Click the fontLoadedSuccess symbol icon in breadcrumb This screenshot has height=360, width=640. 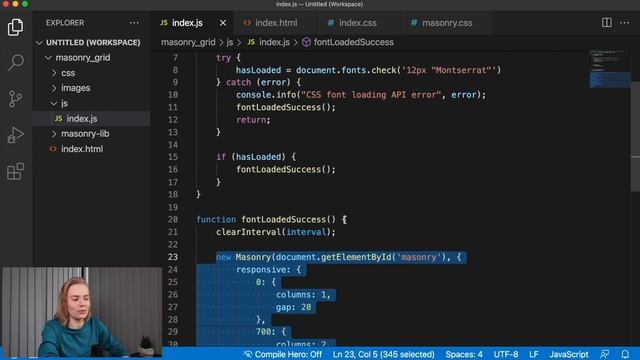click(x=306, y=42)
